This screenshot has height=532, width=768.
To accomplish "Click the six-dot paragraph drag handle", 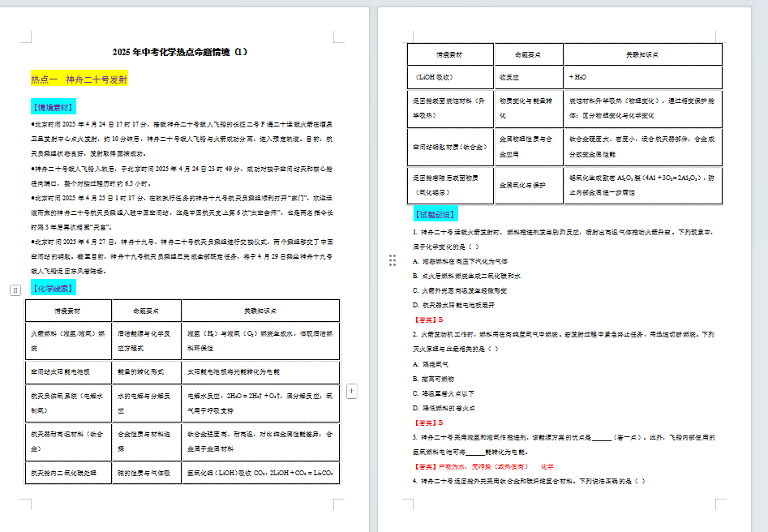I will [x=393, y=260].
